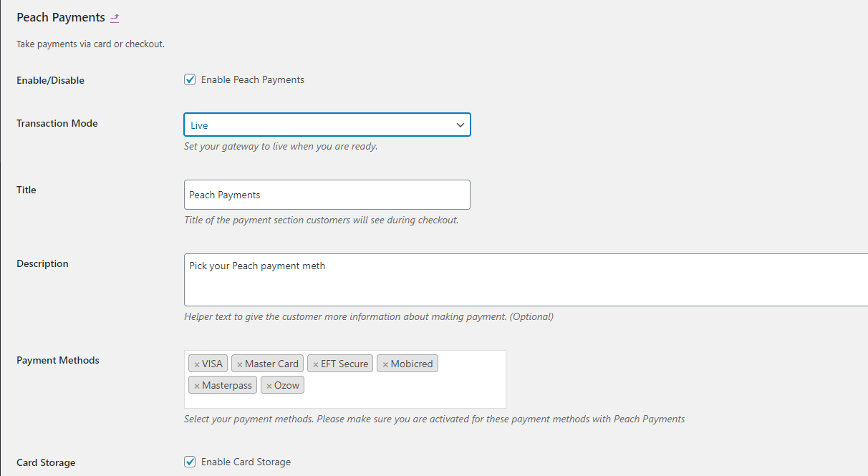The width and height of the screenshot is (868, 476).
Task: Click inside the Description text area
Action: 526,280
